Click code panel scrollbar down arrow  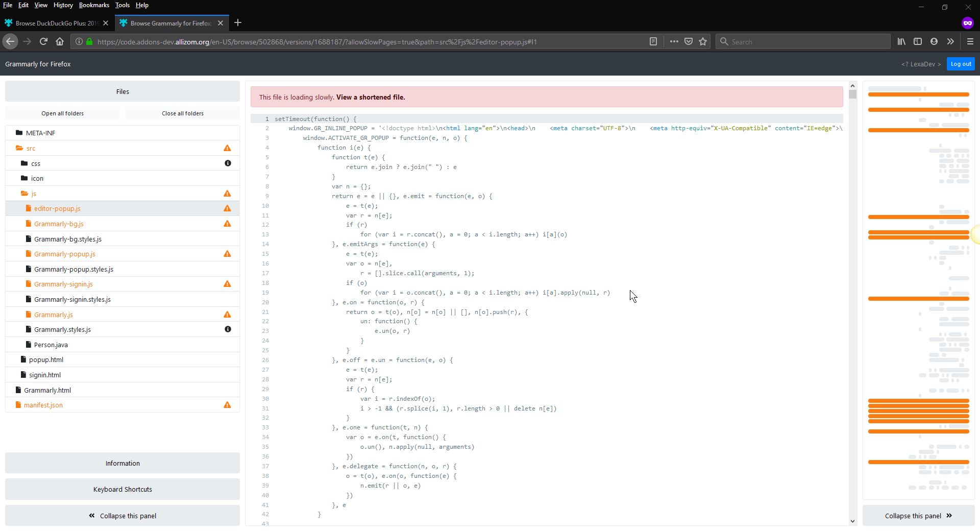(852, 521)
